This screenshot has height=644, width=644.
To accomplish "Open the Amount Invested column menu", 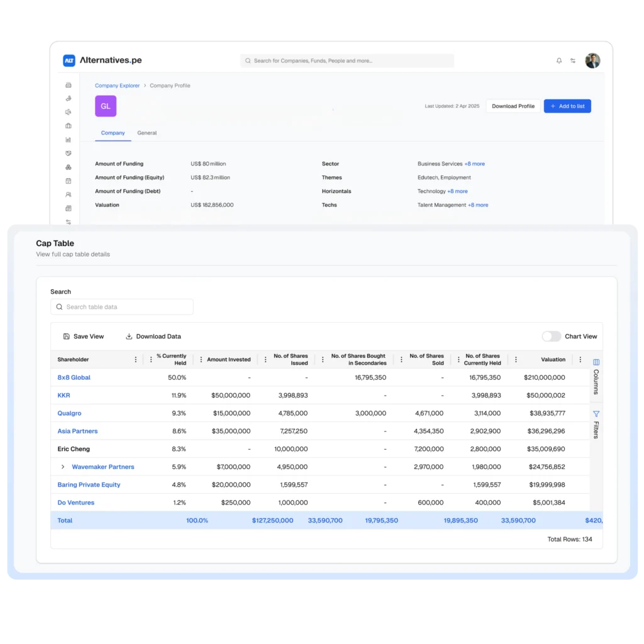I will (x=201, y=360).
